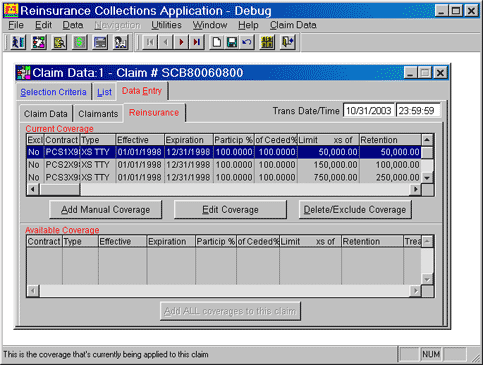Click the green dollar sign toolbar icon
483x365 pixels.
pos(80,42)
